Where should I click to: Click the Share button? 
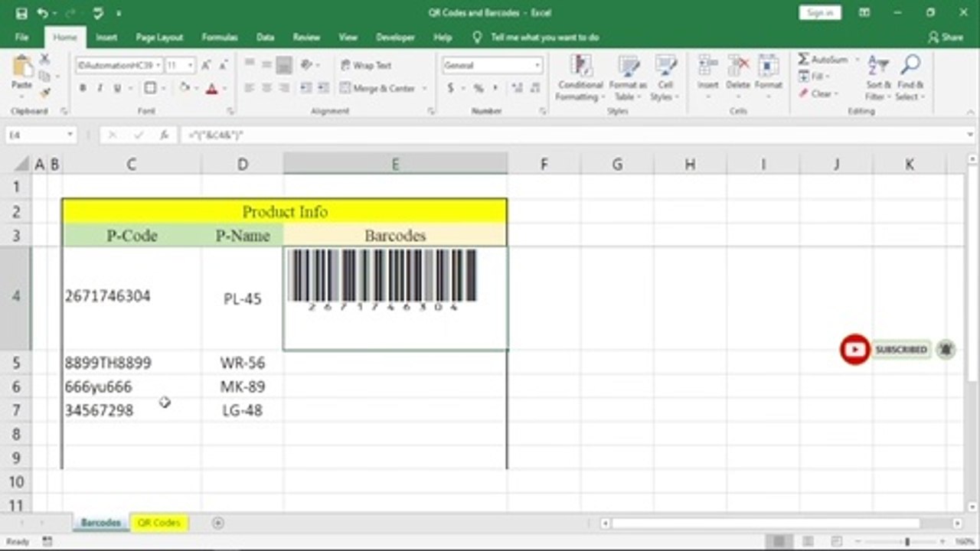tap(946, 37)
